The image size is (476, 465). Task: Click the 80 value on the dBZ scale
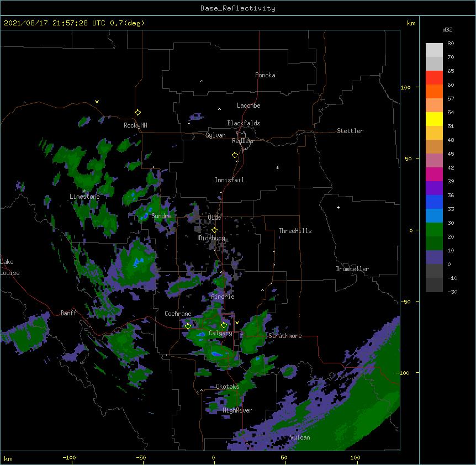tap(451, 44)
